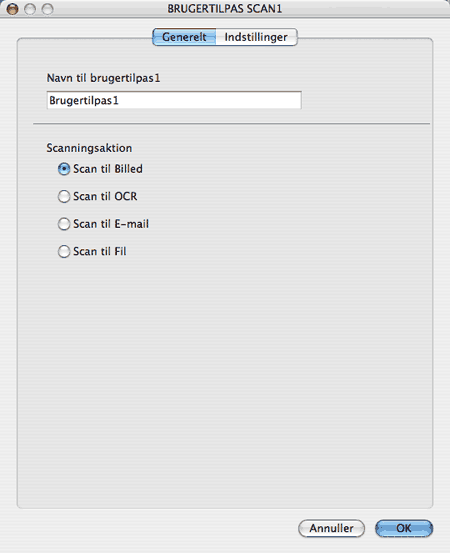Close the BRUGERTILPAS SCAN1 window
The width and height of the screenshot is (450, 553).
click(12, 9)
